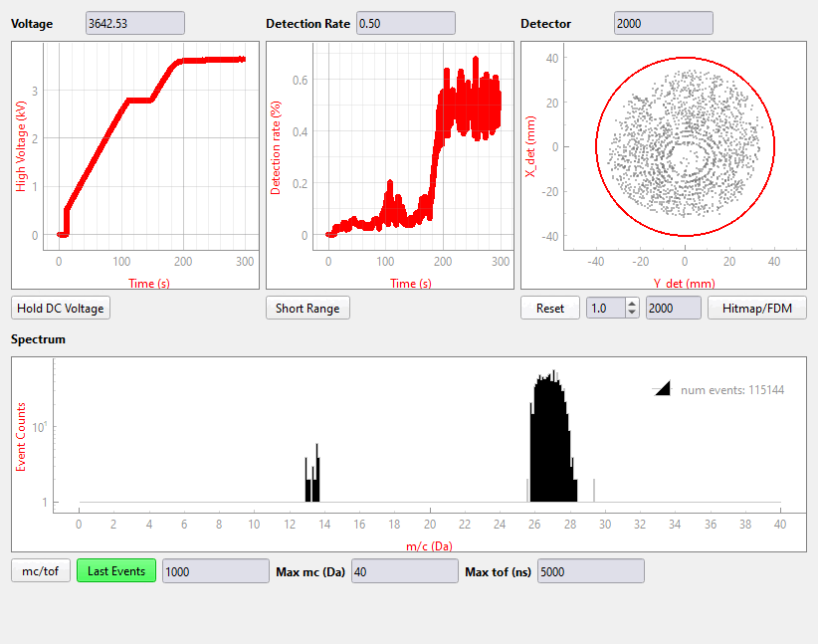This screenshot has width=818, height=644.
Task: Click the Max mc (Da) label
Action: 310,572
